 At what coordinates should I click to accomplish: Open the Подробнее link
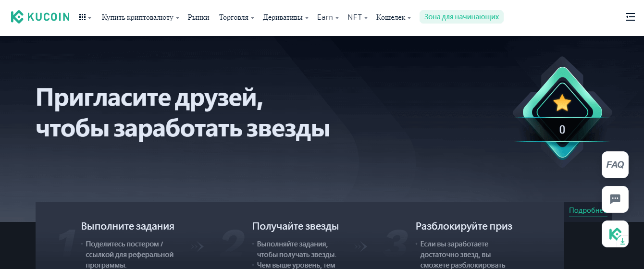[x=586, y=210]
